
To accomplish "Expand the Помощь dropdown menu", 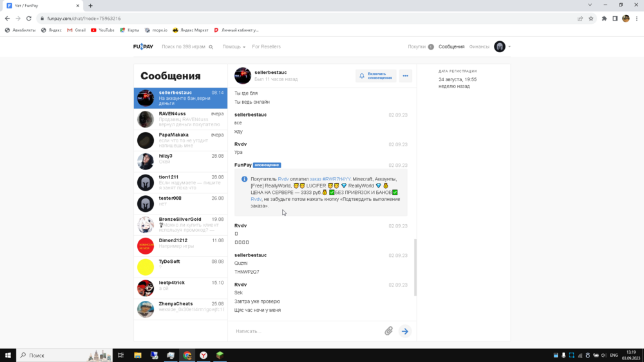I will click(234, 46).
